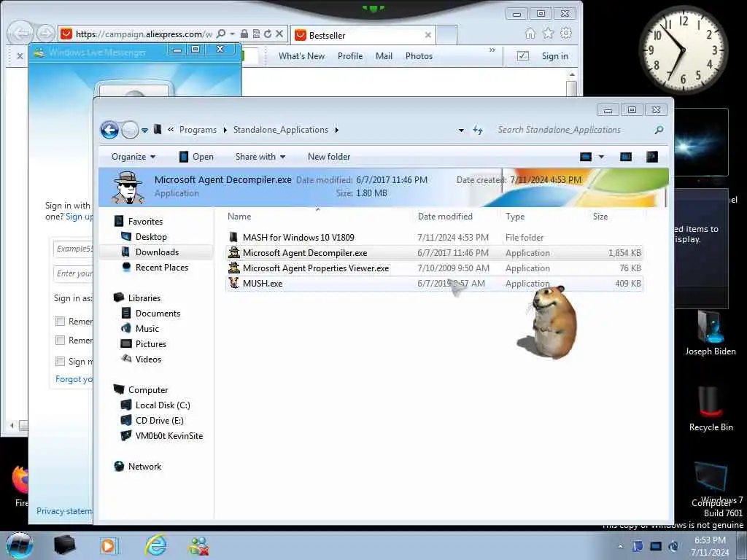
Task: Open IE tools gear icon
Action: coord(566,34)
